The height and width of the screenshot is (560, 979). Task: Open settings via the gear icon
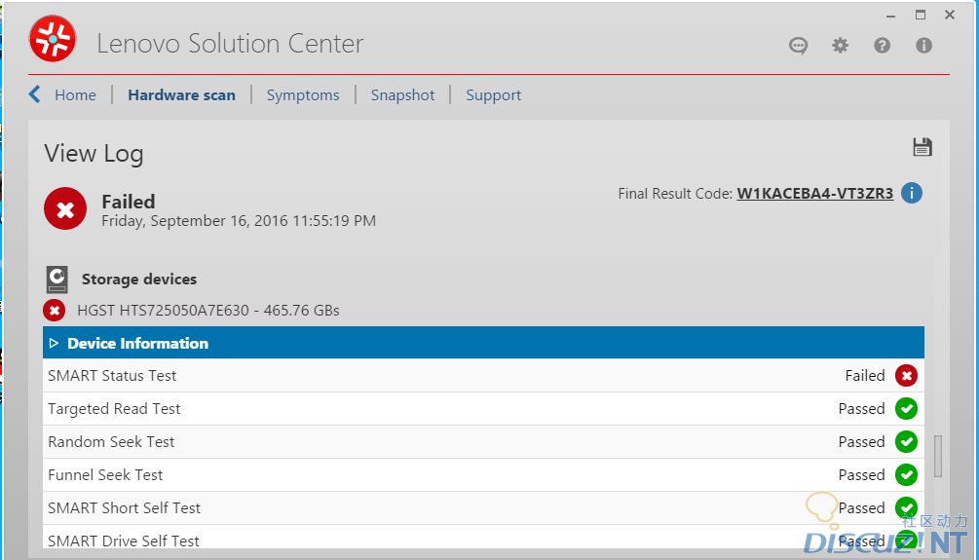click(841, 46)
